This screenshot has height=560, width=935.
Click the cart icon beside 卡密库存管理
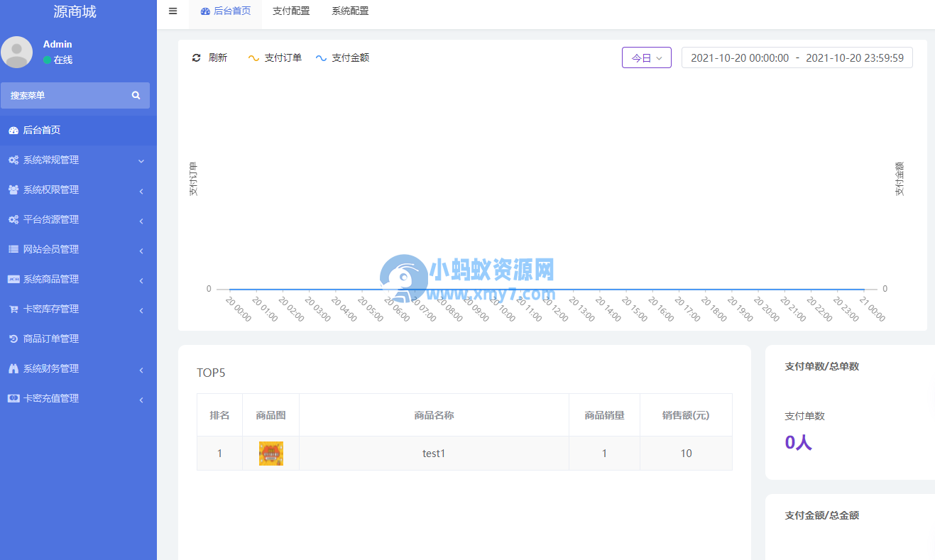[x=16, y=309]
